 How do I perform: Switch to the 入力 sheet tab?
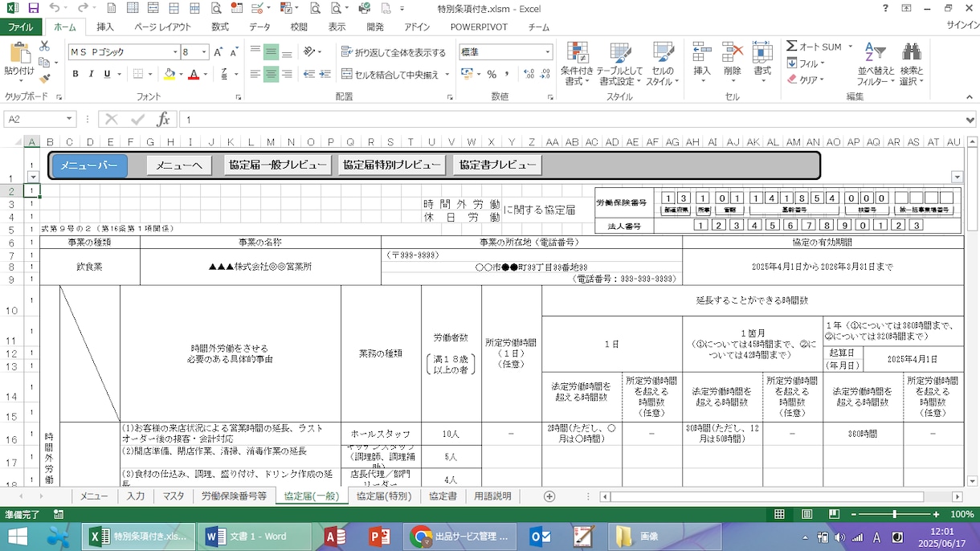point(136,496)
